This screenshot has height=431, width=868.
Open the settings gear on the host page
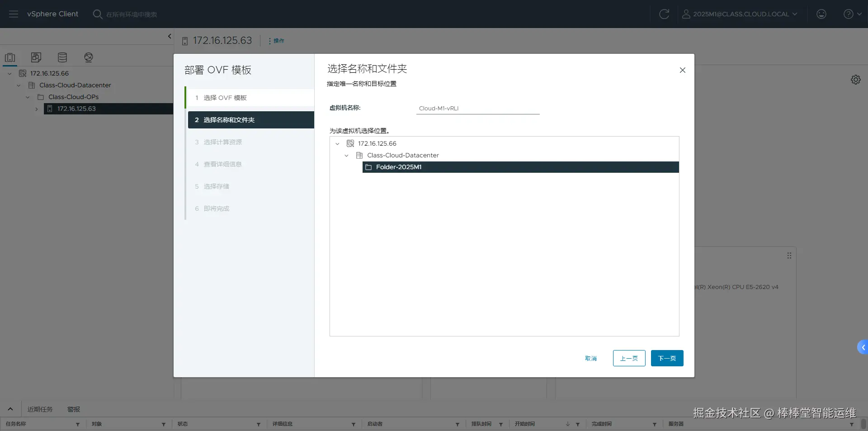coord(856,80)
